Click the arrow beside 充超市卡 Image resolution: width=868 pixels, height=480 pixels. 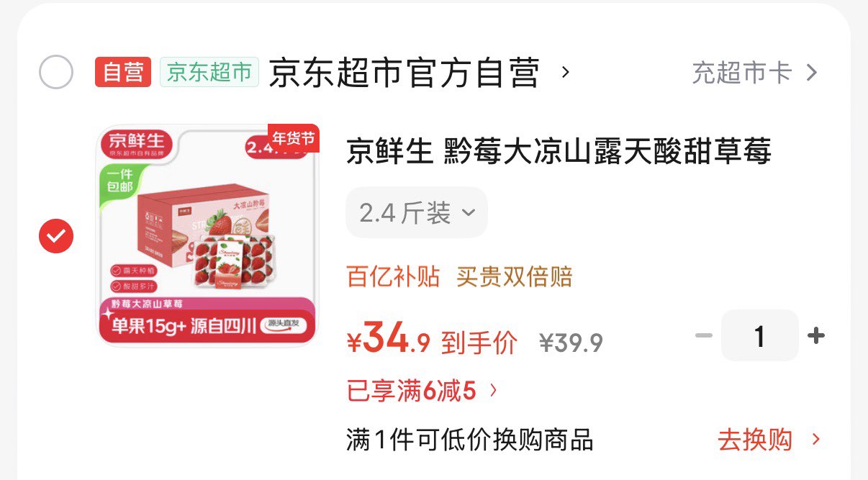pos(811,73)
